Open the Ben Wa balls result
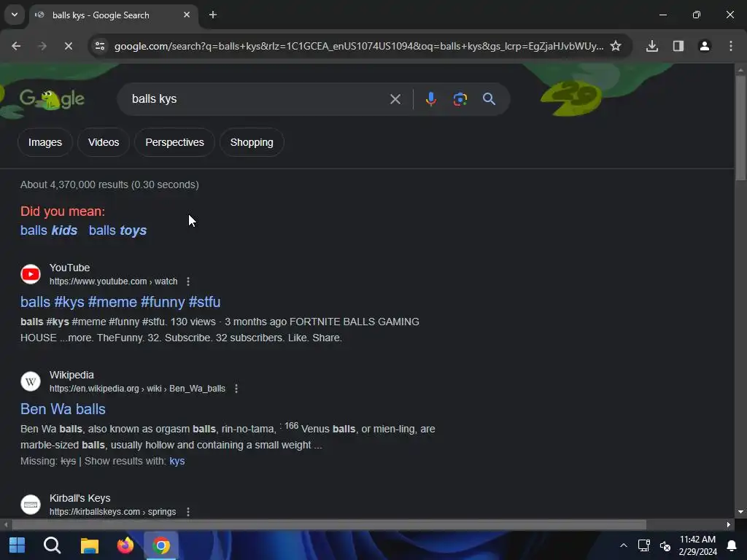This screenshot has width=747, height=560. point(63,409)
